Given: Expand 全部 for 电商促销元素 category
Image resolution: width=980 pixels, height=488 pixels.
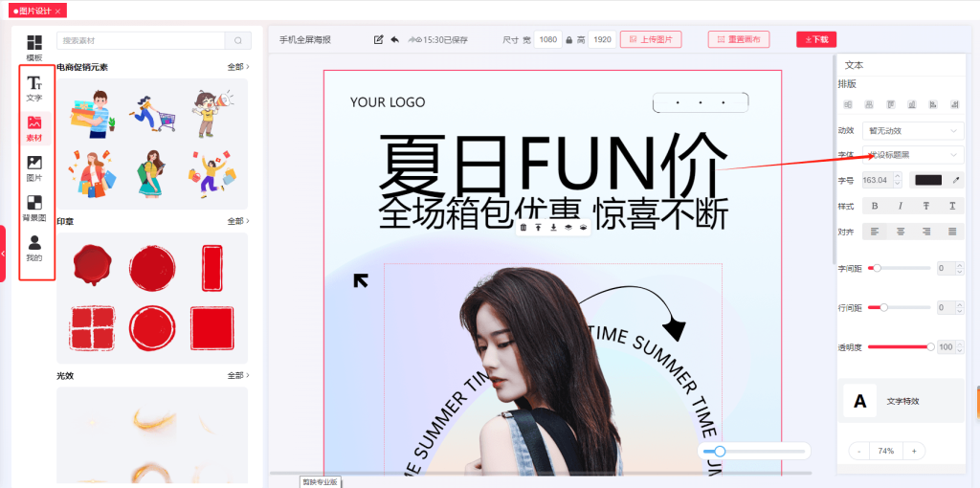Looking at the screenshot, I should pyautogui.click(x=237, y=67).
